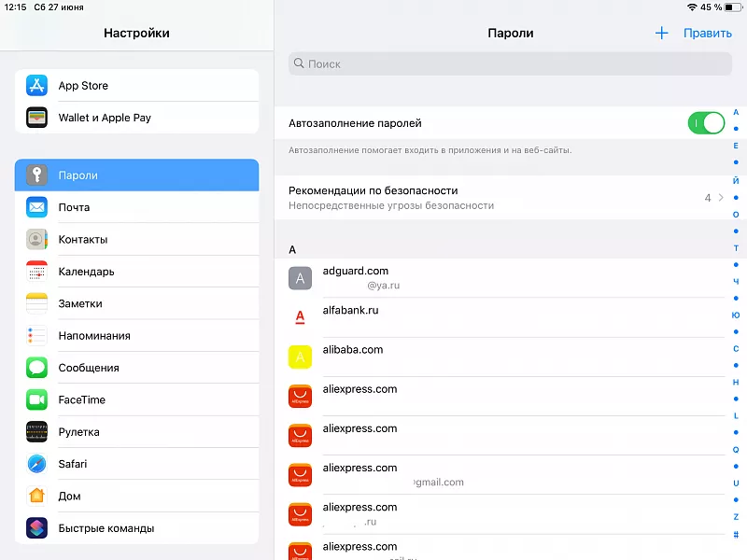Tap the Wallet and Apple Pay icon
Viewport: 747px width, 560px height.
point(37,118)
